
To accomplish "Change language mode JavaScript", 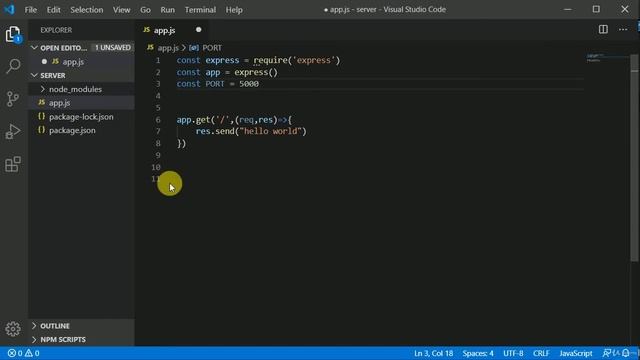I will (x=576, y=353).
